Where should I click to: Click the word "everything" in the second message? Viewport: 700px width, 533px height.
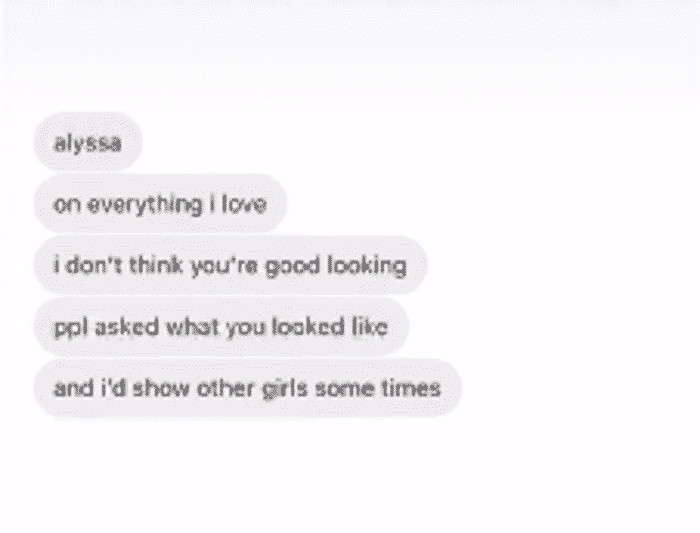137,205
